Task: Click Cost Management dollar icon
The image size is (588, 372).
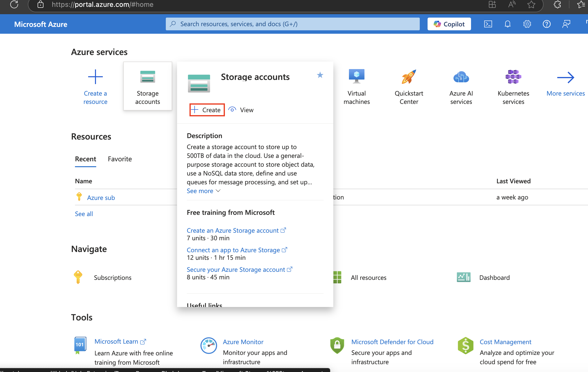Action: tap(465, 346)
